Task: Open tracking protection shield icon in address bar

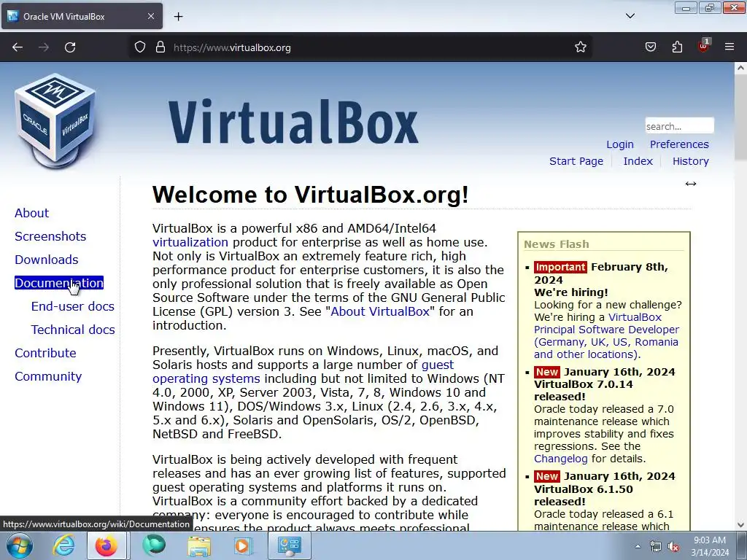Action: pos(139,47)
